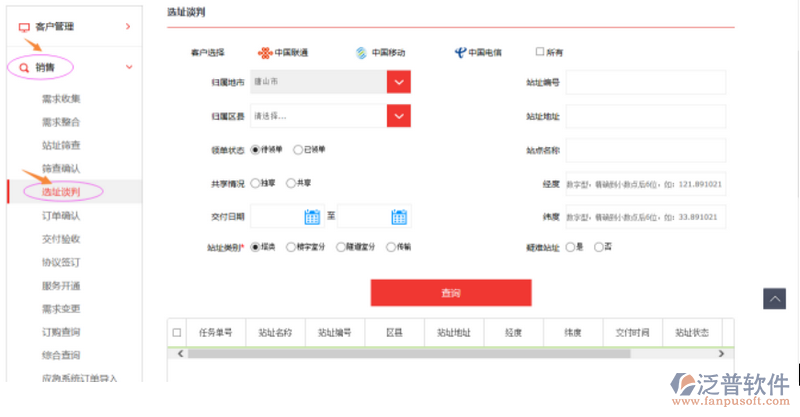
Task: Open the 归属区县 dropdown
Action: tap(399, 116)
